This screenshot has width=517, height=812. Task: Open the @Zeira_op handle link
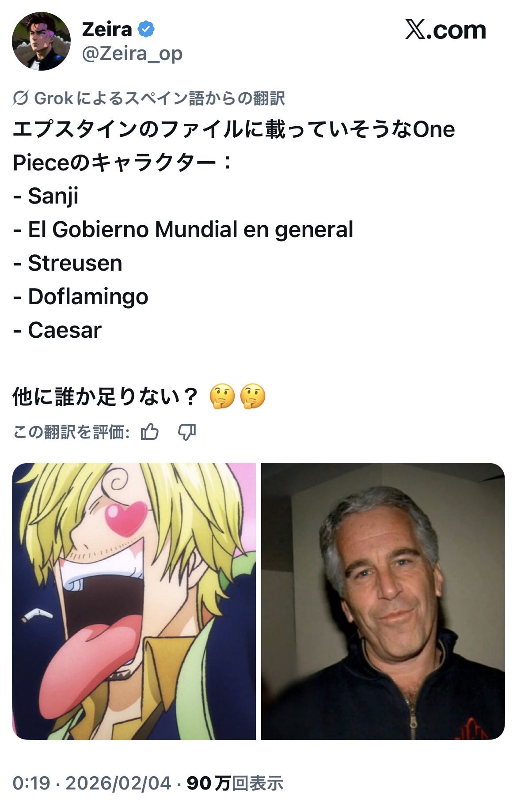point(132,53)
